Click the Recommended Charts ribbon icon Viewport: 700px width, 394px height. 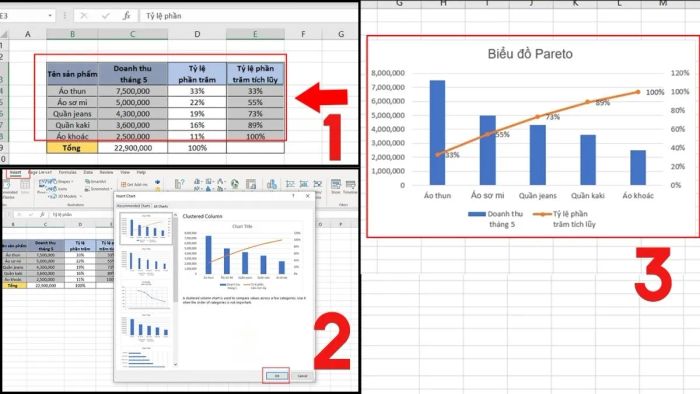180,183
